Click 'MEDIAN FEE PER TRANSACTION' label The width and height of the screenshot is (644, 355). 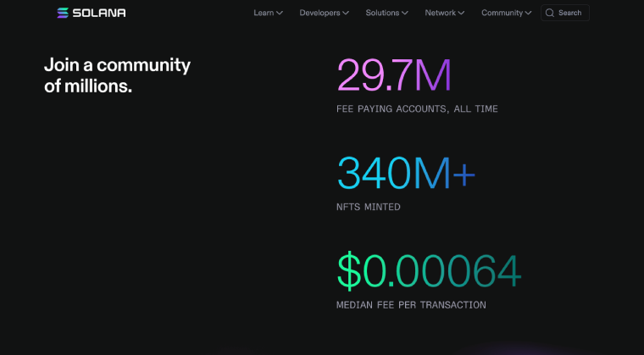click(x=411, y=305)
